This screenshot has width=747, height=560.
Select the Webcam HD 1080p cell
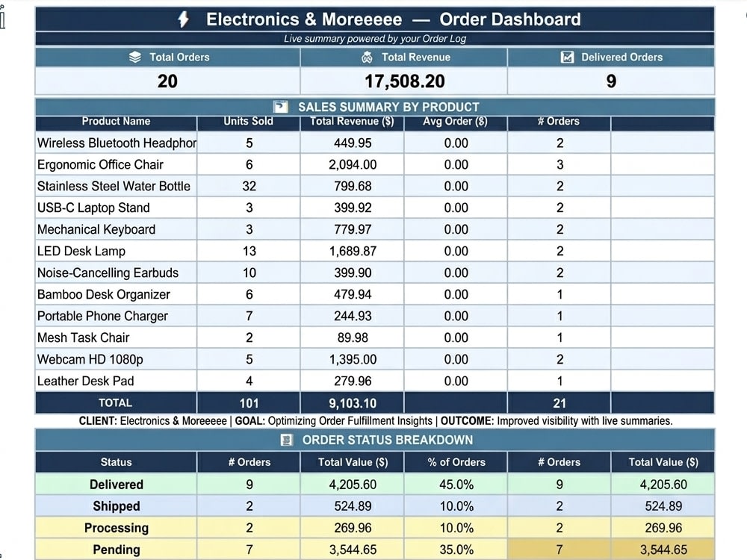(x=116, y=360)
